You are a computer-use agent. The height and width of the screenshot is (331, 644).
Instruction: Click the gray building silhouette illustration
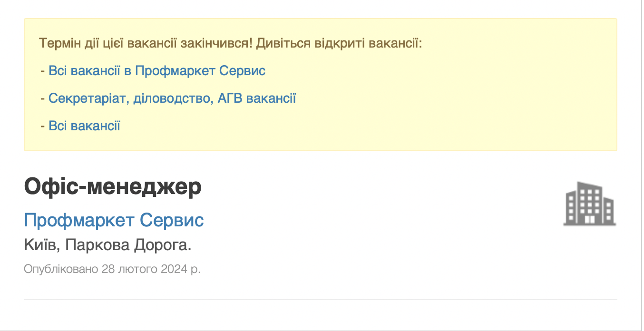point(590,204)
